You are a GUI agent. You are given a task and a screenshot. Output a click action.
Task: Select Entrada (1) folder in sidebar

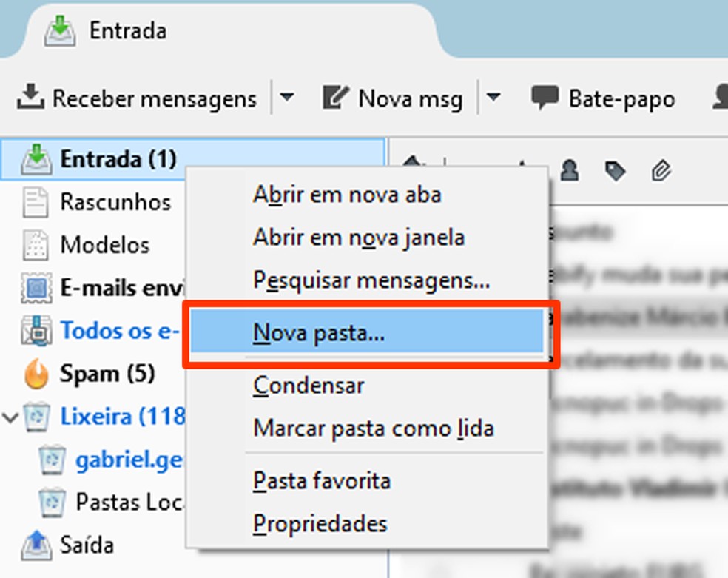[x=192, y=159]
